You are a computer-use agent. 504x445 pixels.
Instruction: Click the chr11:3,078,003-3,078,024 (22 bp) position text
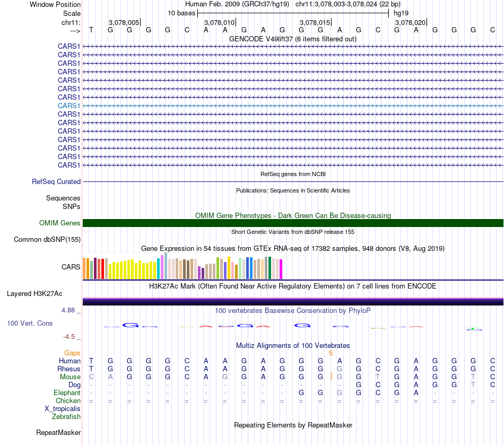click(x=348, y=4)
